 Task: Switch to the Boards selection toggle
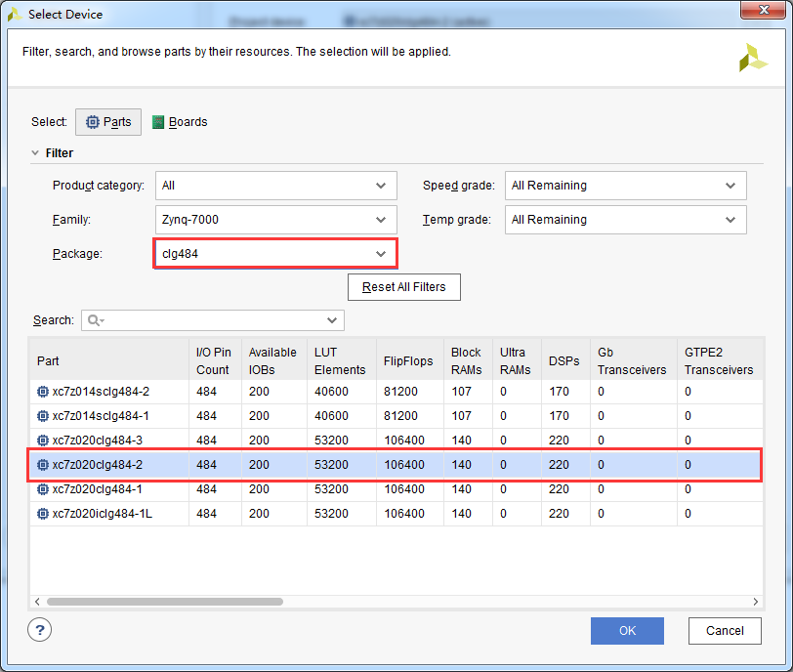pyautogui.click(x=180, y=122)
